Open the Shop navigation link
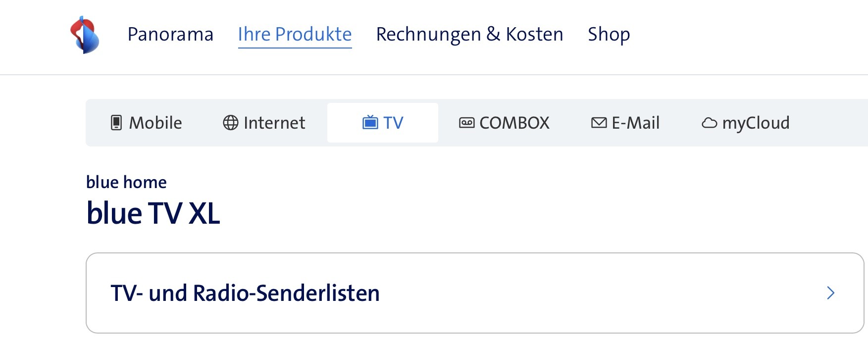This screenshot has height=340, width=868. coord(609,34)
